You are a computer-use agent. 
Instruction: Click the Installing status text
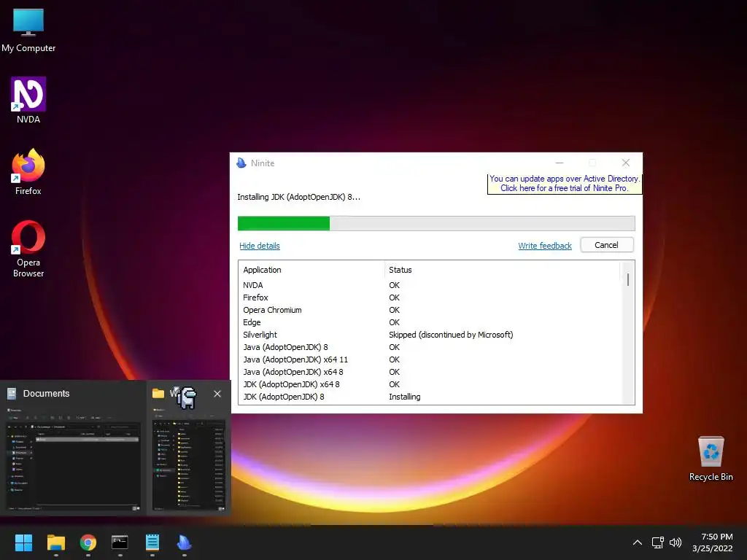coord(404,397)
